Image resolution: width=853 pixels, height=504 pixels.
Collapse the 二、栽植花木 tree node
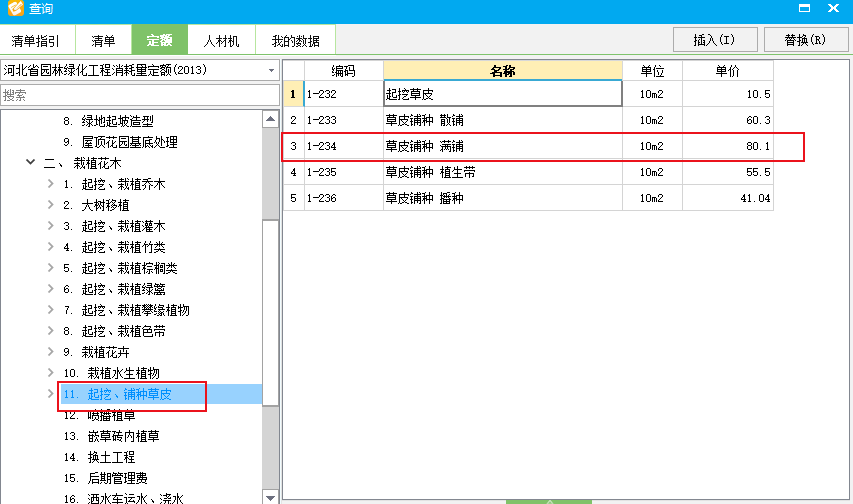click(31, 162)
